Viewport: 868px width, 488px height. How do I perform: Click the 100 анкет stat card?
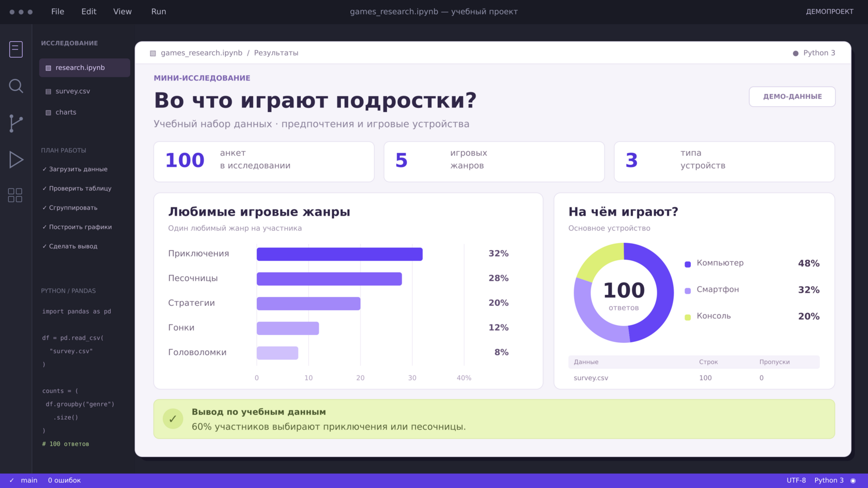[264, 162]
